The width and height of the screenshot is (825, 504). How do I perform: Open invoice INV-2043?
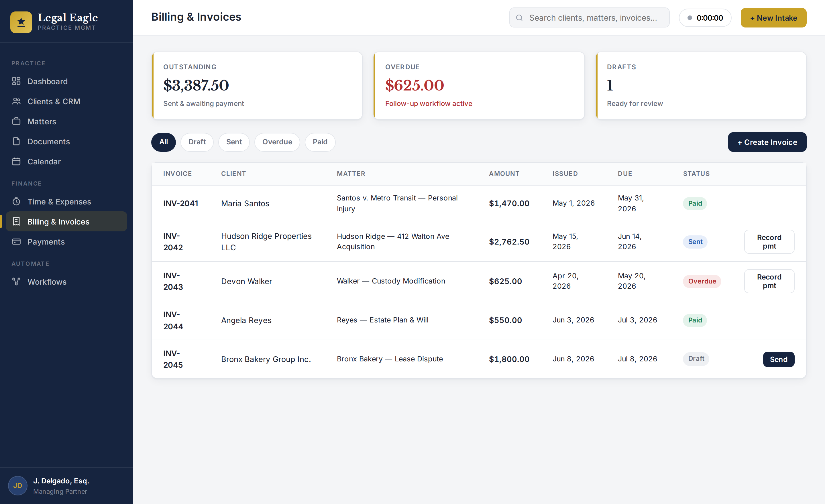coord(173,281)
